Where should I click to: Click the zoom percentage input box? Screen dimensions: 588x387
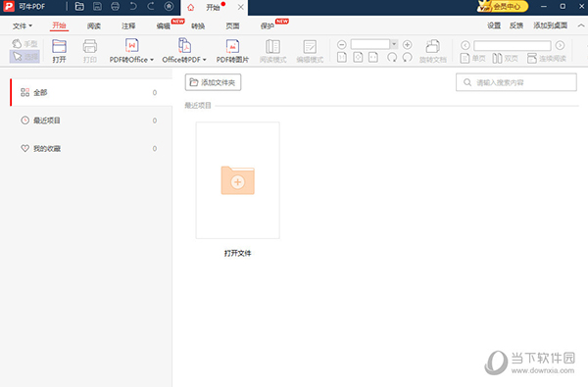click(x=370, y=44)
